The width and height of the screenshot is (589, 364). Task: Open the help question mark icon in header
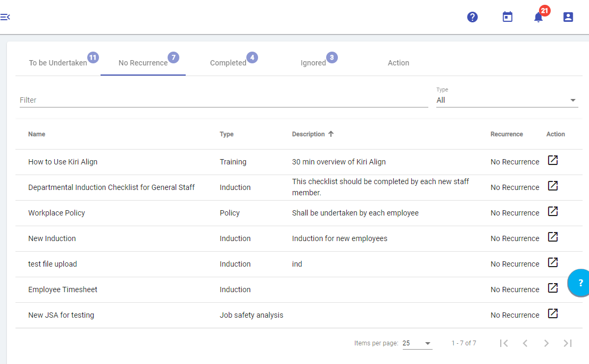pyautogui.click(x=472, y=17)
